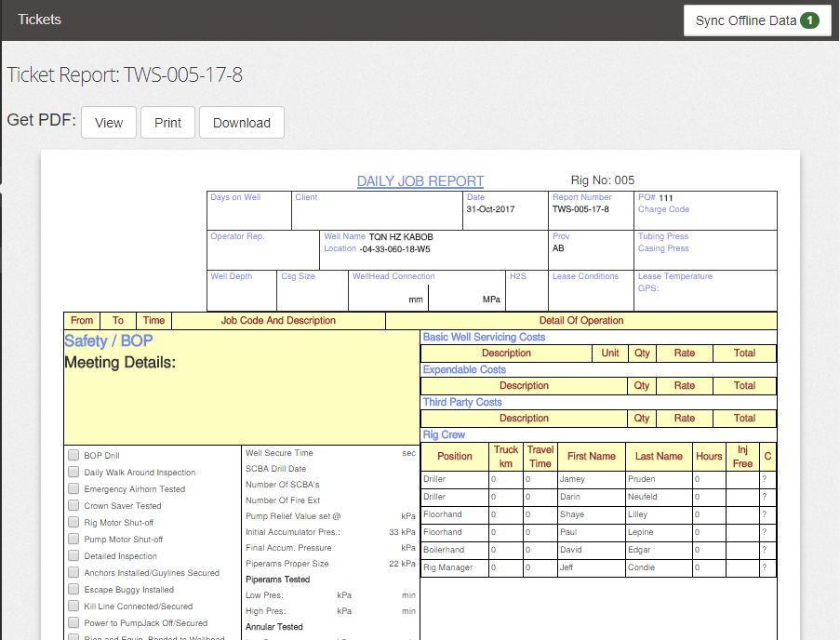This screenshot has height=640, width=840.
Task: Click the Download PDF button
Action: pos(242,123)
